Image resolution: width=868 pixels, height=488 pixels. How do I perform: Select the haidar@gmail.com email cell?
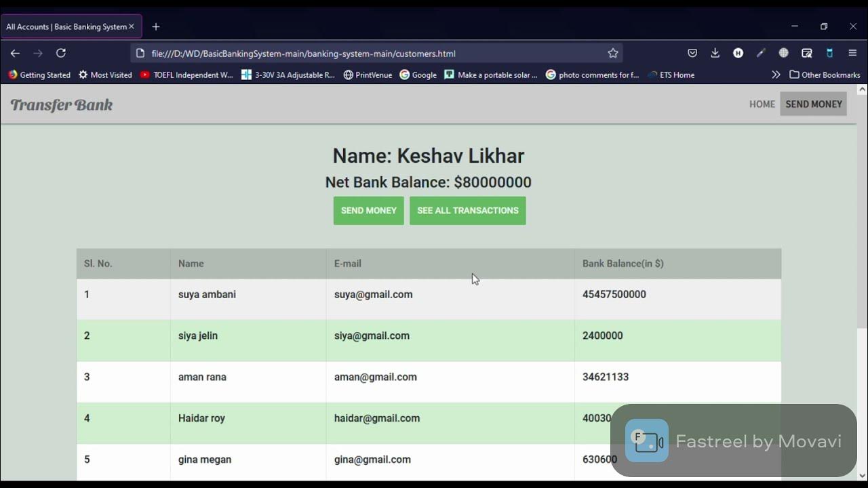[x=450, y=424]
